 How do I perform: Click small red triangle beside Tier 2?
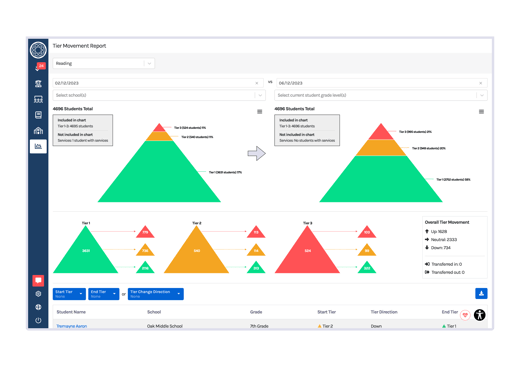[256, 233]
